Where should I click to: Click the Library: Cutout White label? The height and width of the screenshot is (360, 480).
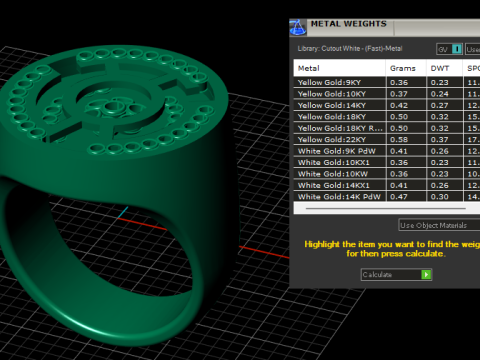click(x=350, y=49)
